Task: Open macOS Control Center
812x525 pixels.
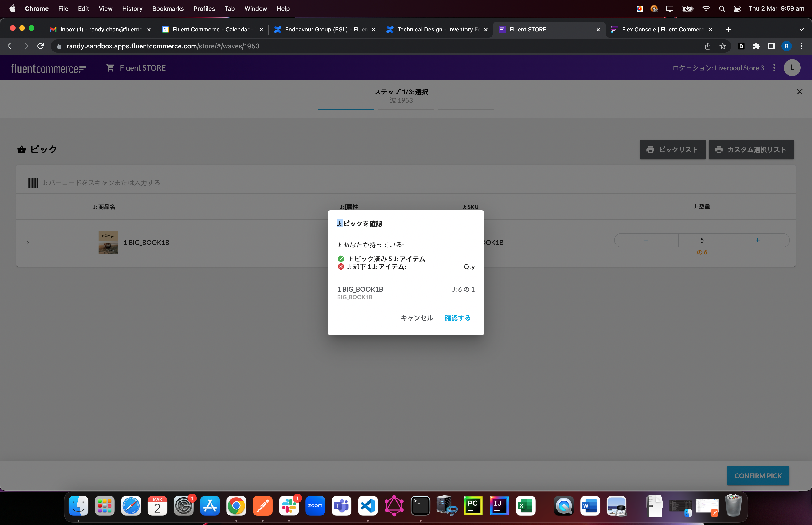Action: (737, 8)
